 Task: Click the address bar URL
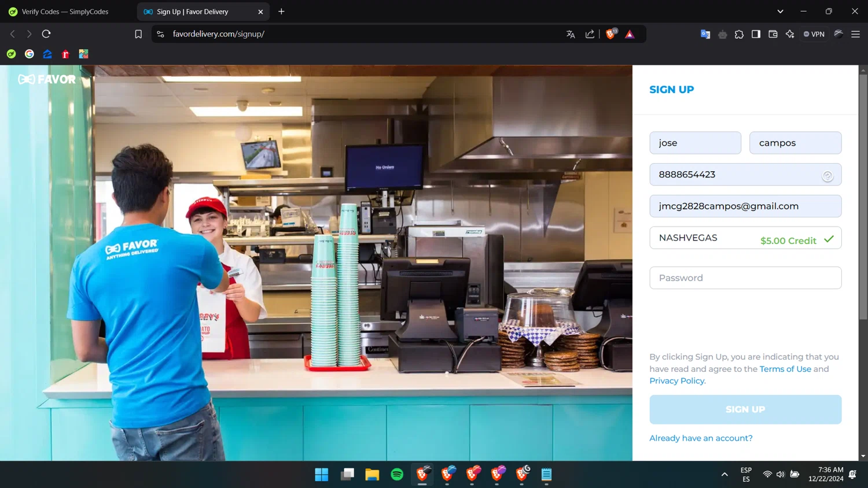(218, 34)
